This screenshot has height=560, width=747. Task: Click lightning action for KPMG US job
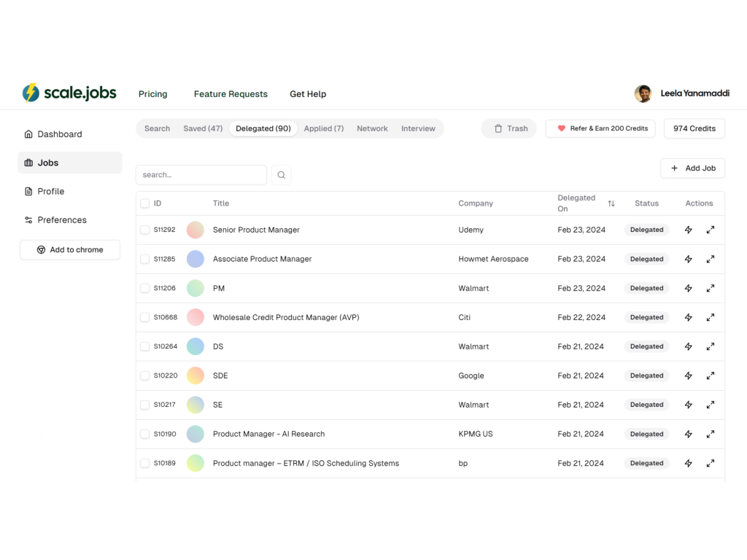688,434
